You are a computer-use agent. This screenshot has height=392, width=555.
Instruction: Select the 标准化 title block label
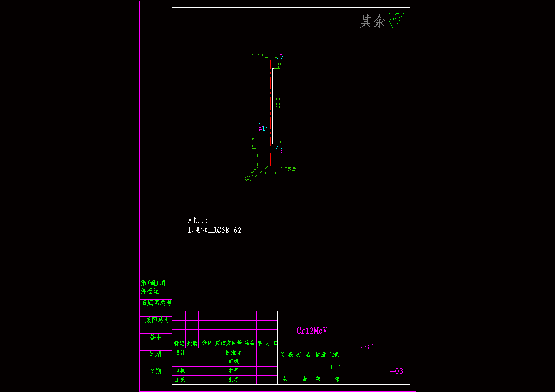pyautogui.click(x=233, y=353)
